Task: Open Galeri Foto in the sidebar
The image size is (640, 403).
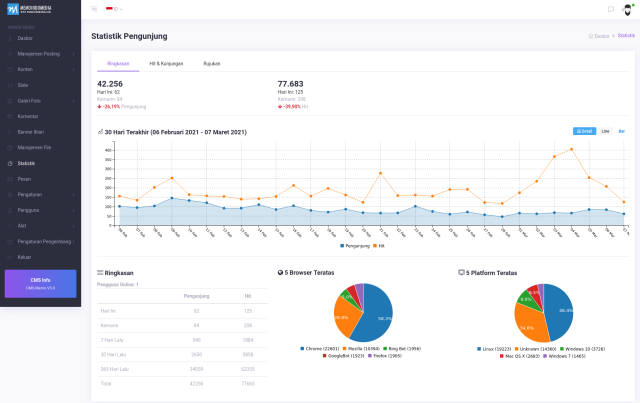Action: pos(29,99)
